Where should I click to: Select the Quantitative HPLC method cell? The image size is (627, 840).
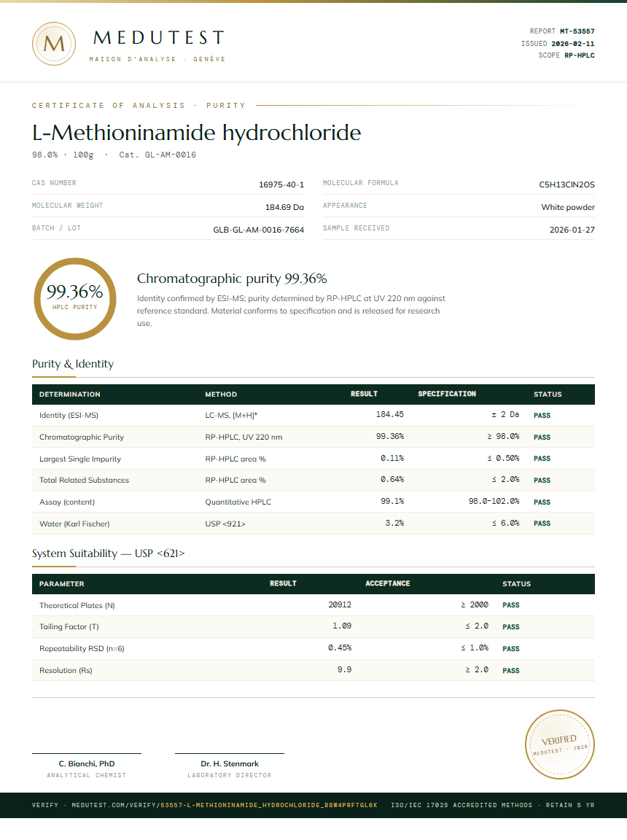(x=238, y=502)
